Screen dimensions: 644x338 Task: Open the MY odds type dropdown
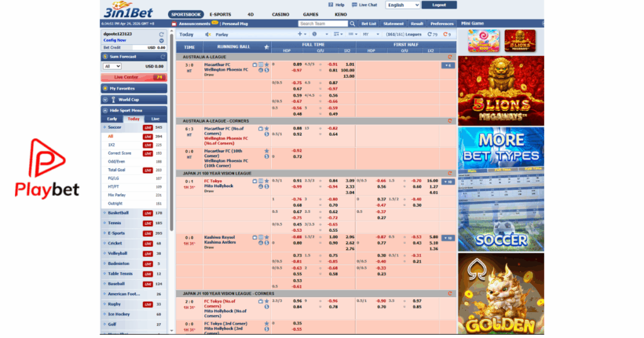tap(371, 35)
